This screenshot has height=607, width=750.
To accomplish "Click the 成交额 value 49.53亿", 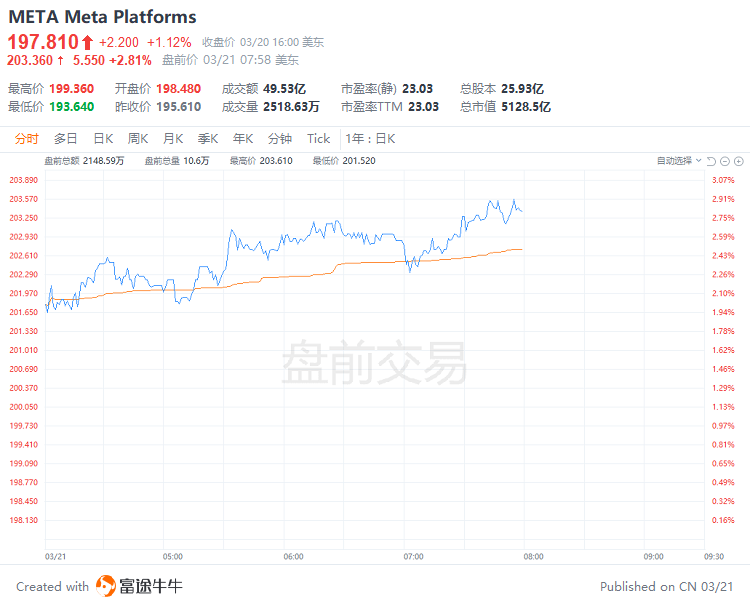I will tap(285, 88).
